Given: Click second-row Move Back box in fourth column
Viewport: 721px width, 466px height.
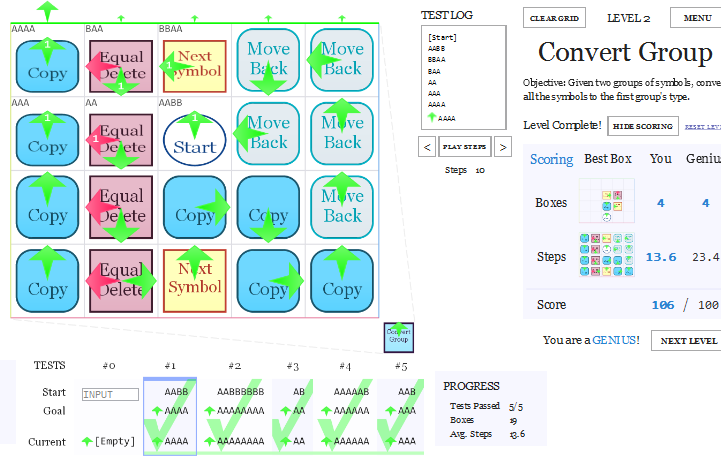Looking at the screenshot, I should pyautogui.click(x=268, y=133).
